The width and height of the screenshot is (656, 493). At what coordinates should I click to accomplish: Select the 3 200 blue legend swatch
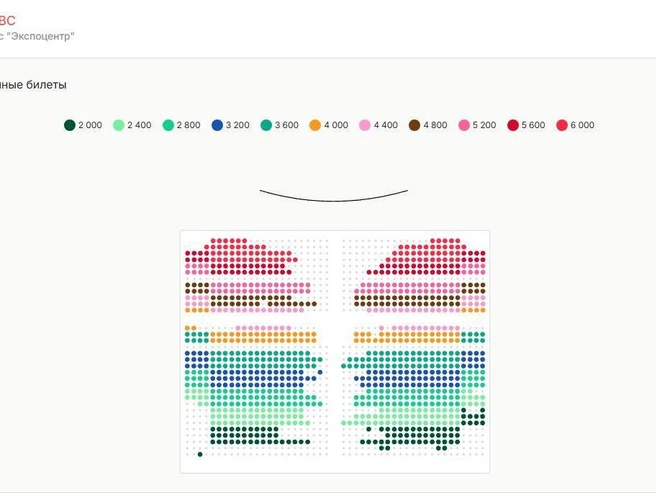click(x=217, y=125)
